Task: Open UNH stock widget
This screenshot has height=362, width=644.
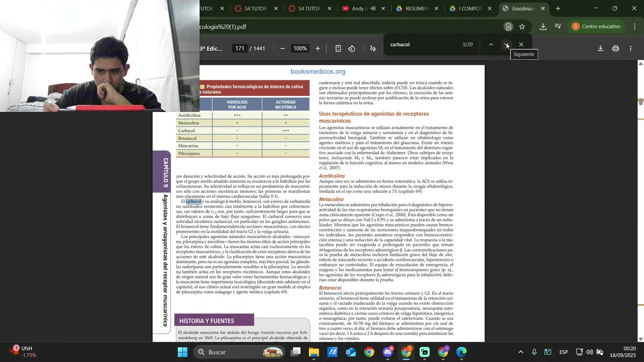Action: (24, 352)
